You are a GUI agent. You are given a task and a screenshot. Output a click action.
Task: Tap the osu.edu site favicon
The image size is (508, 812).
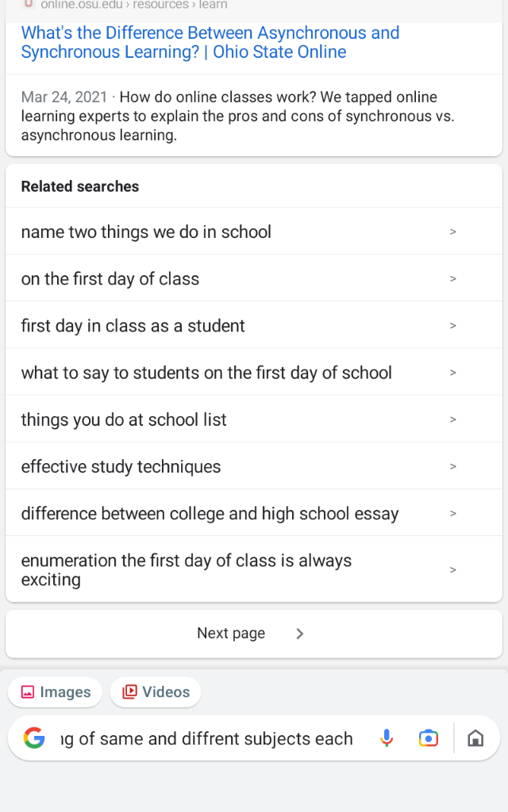point(29,3)
